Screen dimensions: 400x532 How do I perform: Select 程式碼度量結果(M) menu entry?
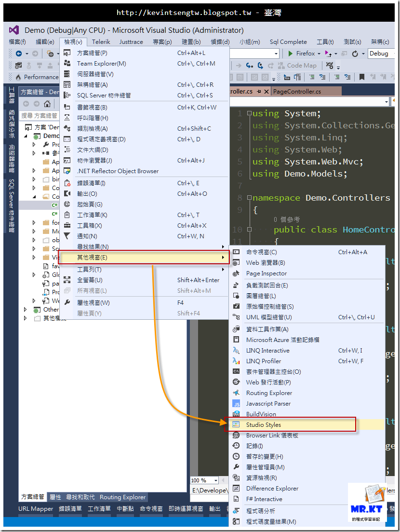point(307,521)
